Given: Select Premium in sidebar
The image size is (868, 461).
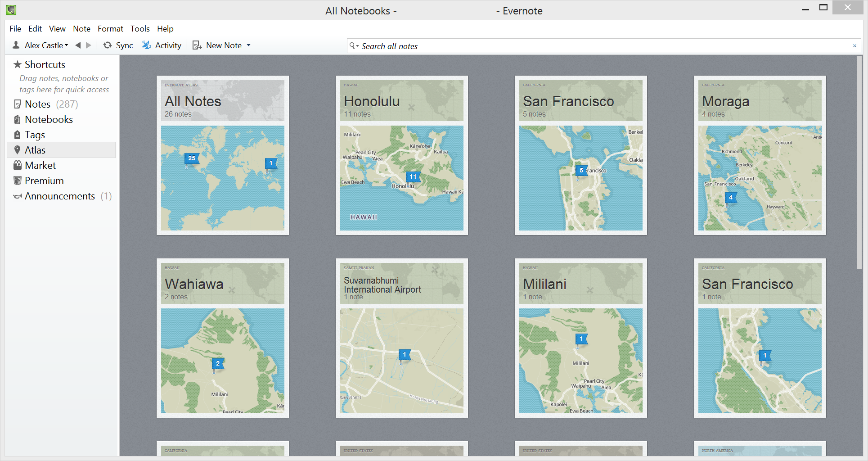Looking at the screenshot, I should 61,181.
